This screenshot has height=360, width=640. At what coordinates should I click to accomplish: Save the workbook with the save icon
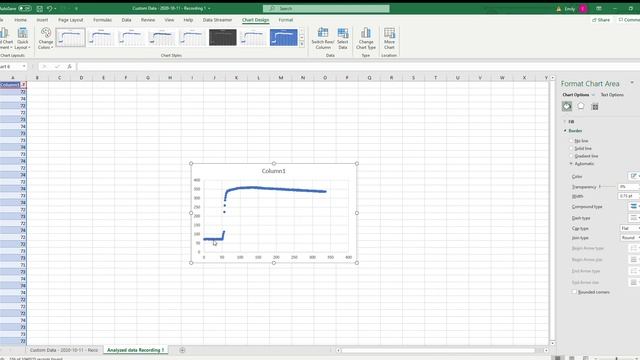[40, 8]
